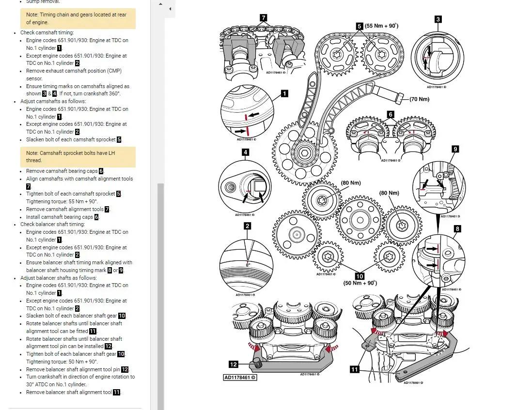Click the last step 'Remove balancer shaft alignment tool'

pyautogui.click(x=74, y=393)
